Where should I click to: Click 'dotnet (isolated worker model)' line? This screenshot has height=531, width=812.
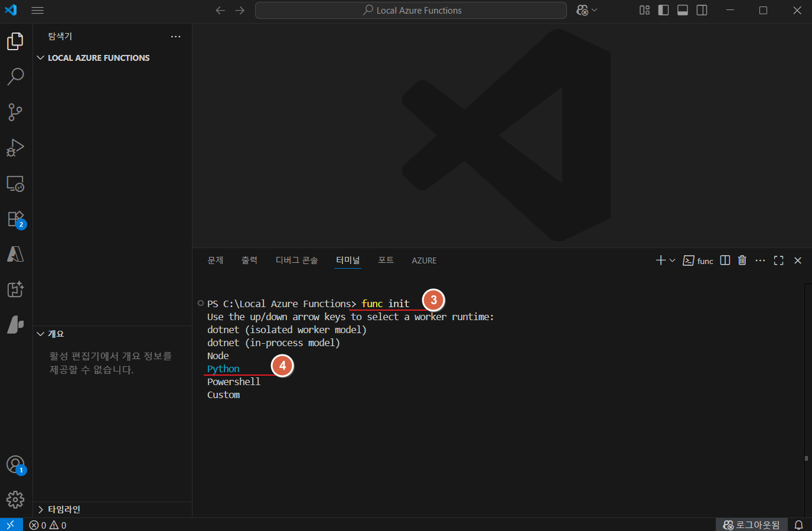click(x=287, y=330)
